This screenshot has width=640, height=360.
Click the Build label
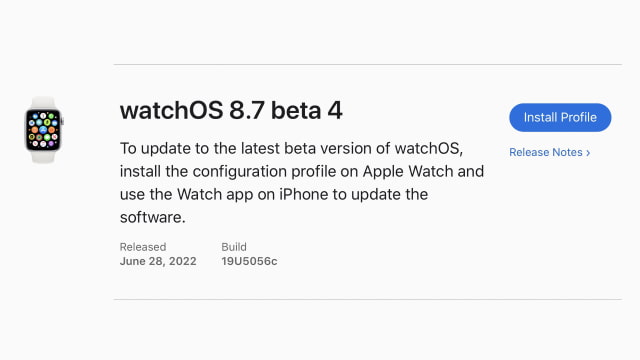(234, 247)
